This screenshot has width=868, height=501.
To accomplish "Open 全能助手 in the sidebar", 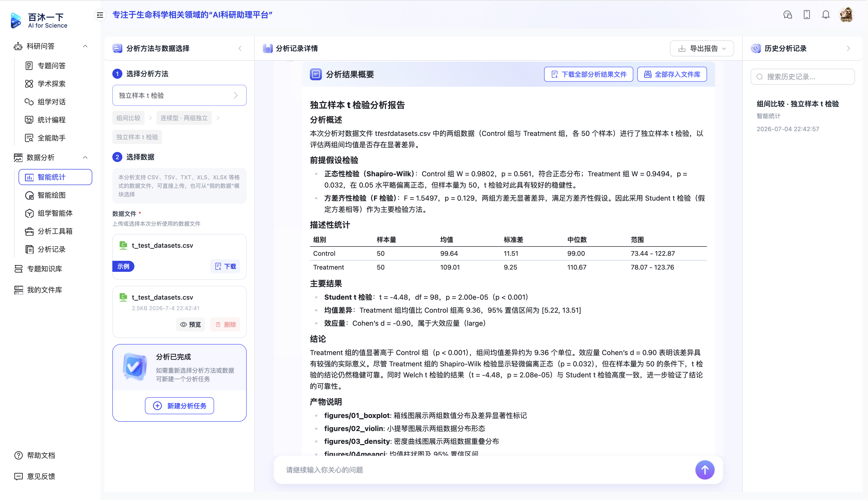I will pyautogui.click(x=51, y=138).
